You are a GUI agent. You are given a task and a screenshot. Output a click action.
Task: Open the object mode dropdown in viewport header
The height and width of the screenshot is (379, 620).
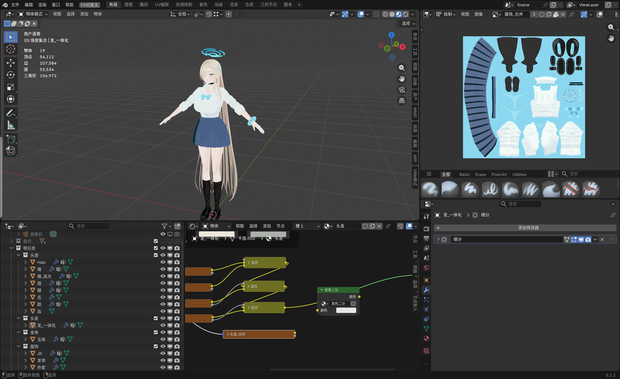pyautogui.click(x=33, y=14)
